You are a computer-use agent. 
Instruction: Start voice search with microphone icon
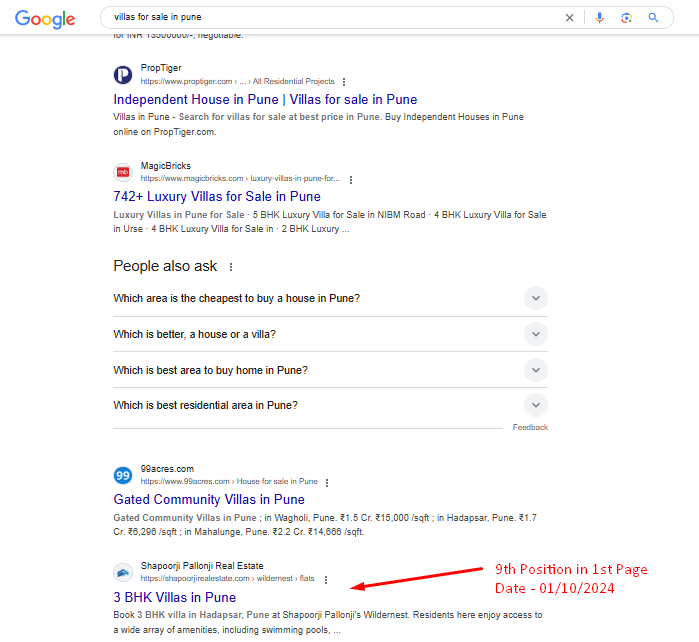(600, 18)
